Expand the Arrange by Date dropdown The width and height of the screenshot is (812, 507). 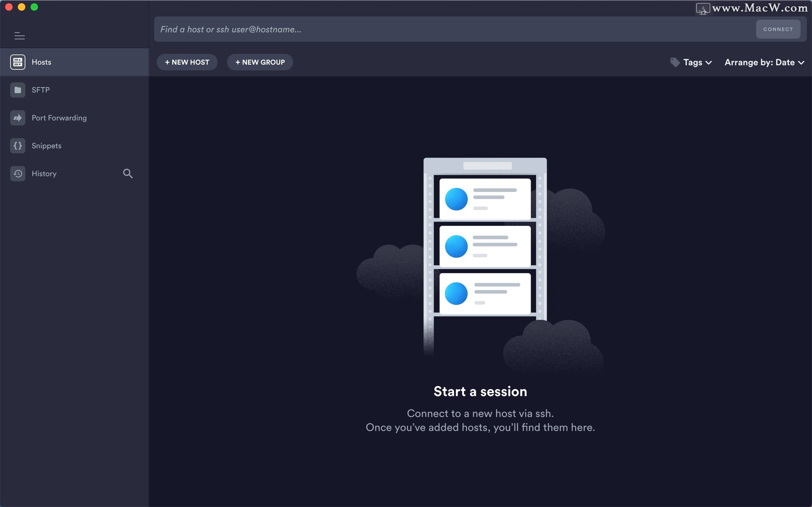coord(763,62)
